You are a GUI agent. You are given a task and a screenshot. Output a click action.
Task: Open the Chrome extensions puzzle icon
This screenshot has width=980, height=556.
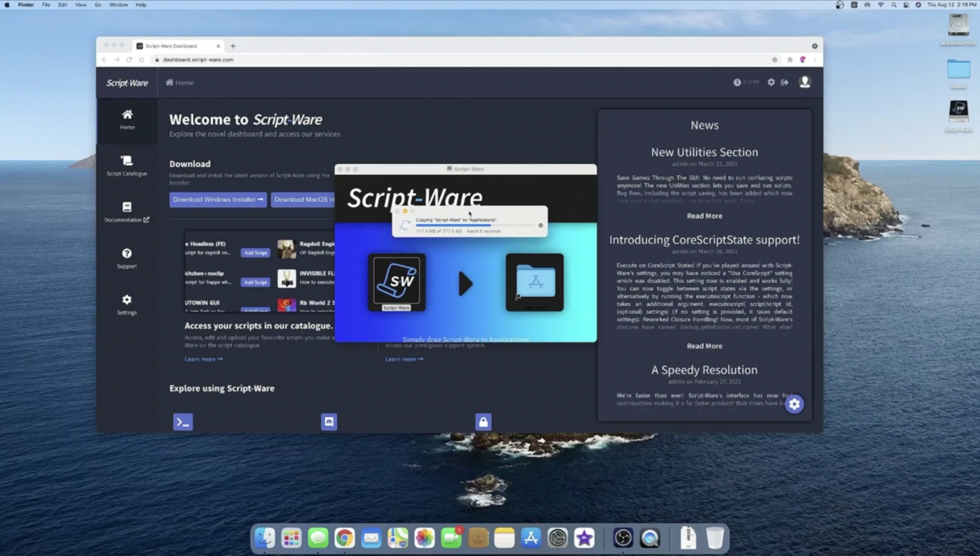(790, 60)
